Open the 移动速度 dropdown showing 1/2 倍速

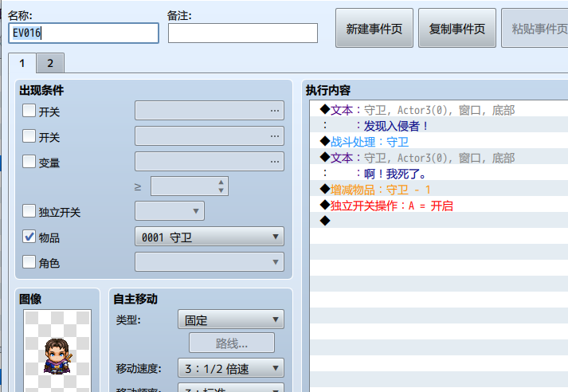pos(231,368)
